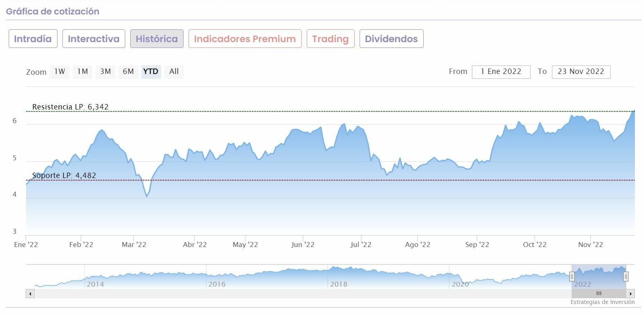Screen dimensions: 644x316
Task: Grab the right range navigator handle
Action: point(626,276)
